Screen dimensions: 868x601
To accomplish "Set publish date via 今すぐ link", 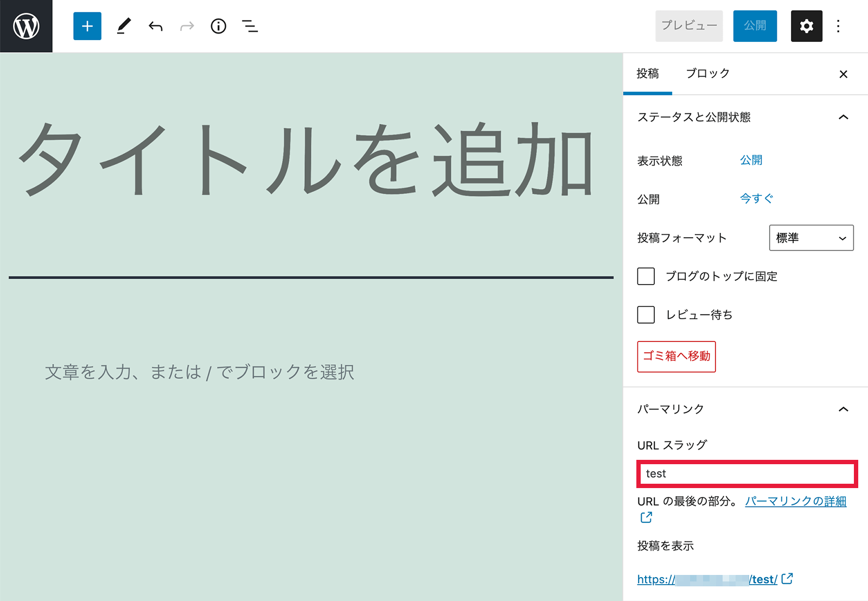I will 756,199.
